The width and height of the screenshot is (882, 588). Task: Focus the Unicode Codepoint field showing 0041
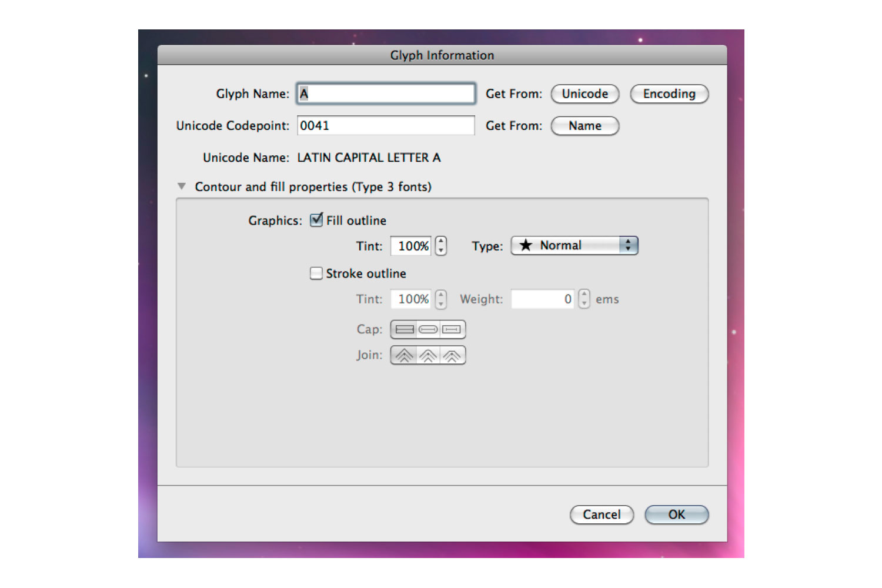pos(386,126)
